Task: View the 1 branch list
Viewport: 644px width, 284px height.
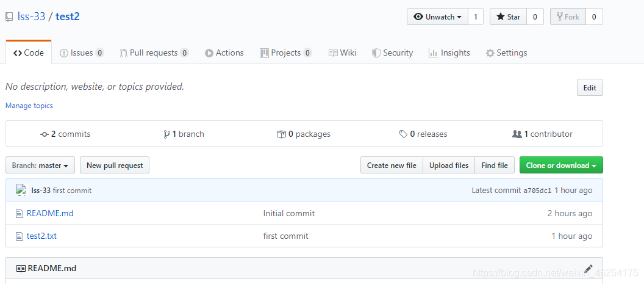Action: [x=184, y=134]
